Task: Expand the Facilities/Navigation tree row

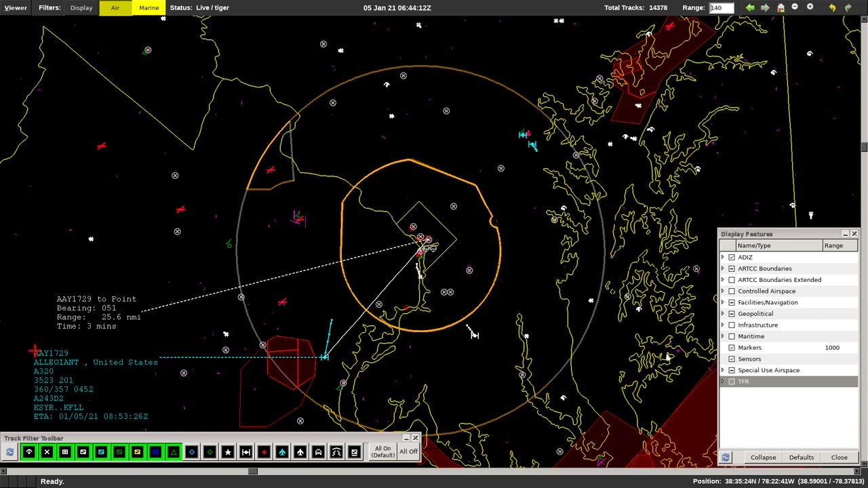Action: pyautogui.click(x=723, y=302)
